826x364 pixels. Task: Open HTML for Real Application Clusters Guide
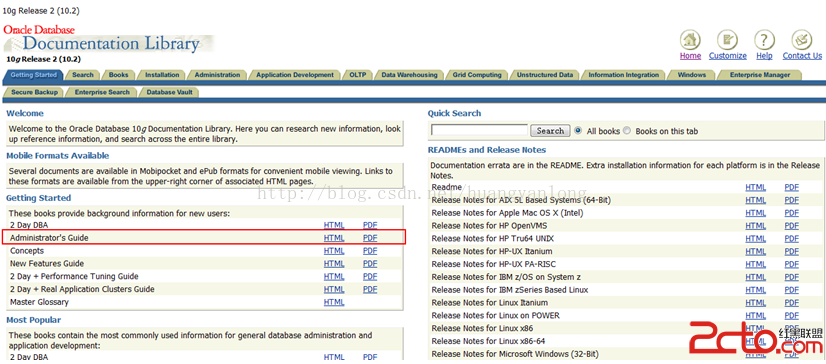[x=334, y=289]
